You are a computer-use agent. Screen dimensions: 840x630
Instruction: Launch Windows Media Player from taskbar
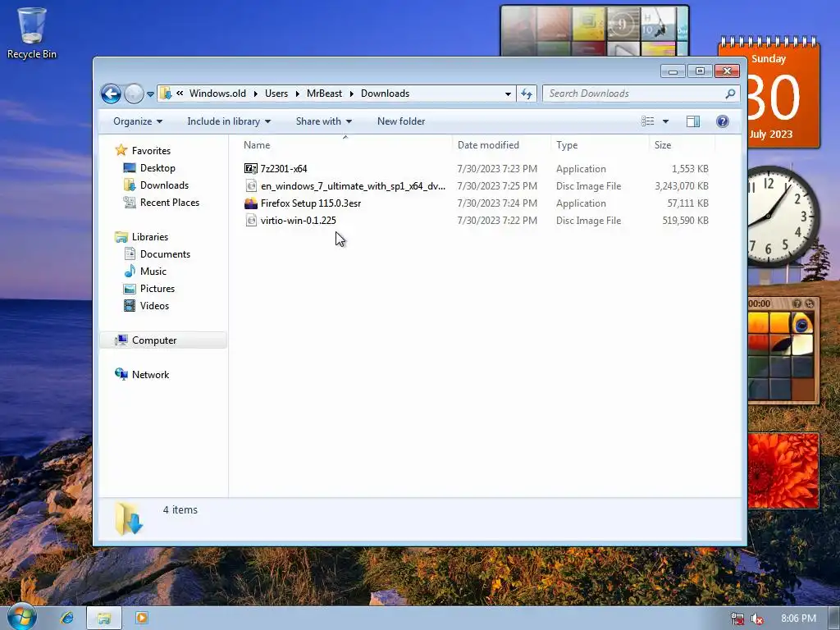(x=142, y=618)
